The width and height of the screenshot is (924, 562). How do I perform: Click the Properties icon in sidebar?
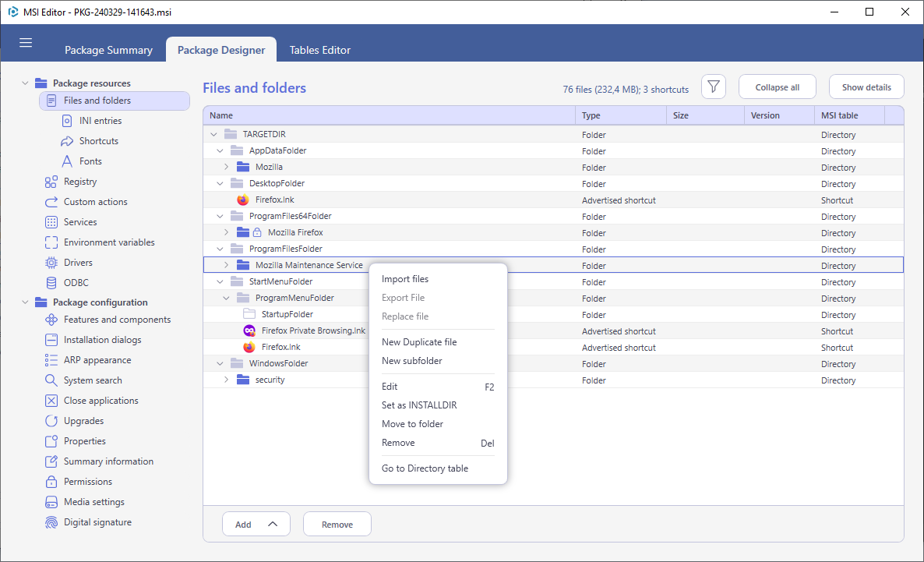point(51,441)
